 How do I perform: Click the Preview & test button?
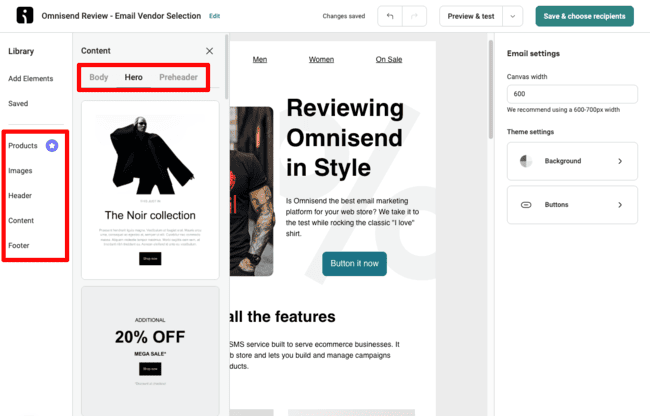click(x=471, y=16)
